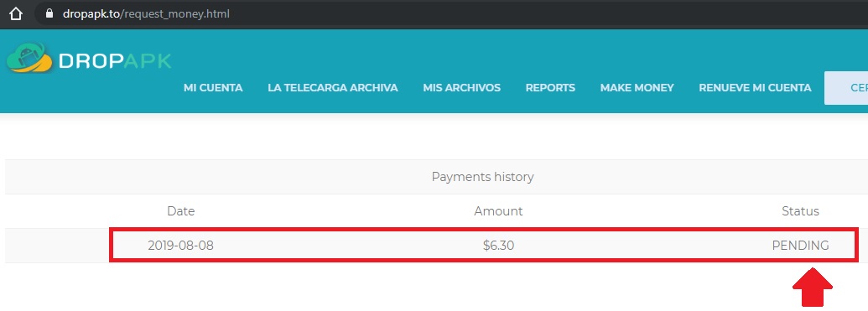Click the padlock site security icon
The width and height of the screenshot is (868, 311).
(49, 14)
